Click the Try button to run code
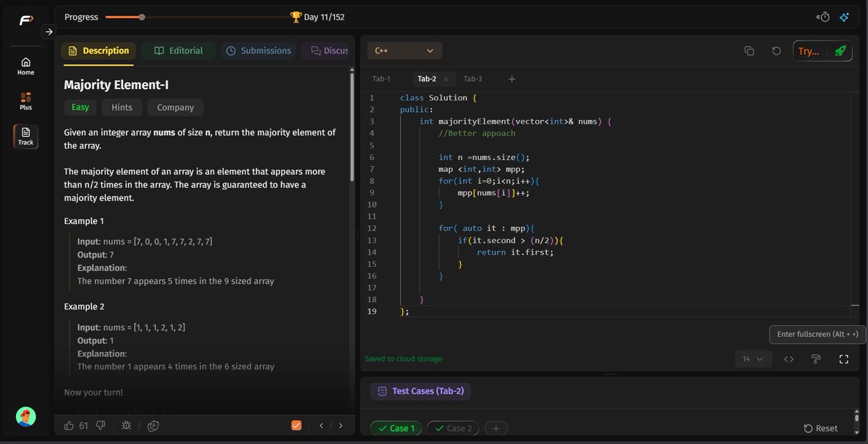868x444 pixels. pos(808,51)
